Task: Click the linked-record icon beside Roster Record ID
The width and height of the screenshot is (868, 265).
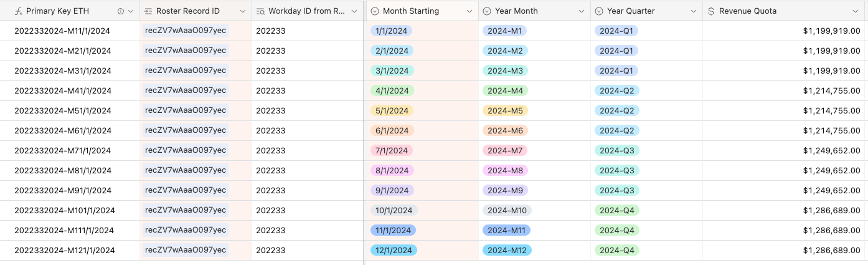Action: click(148, 11)
